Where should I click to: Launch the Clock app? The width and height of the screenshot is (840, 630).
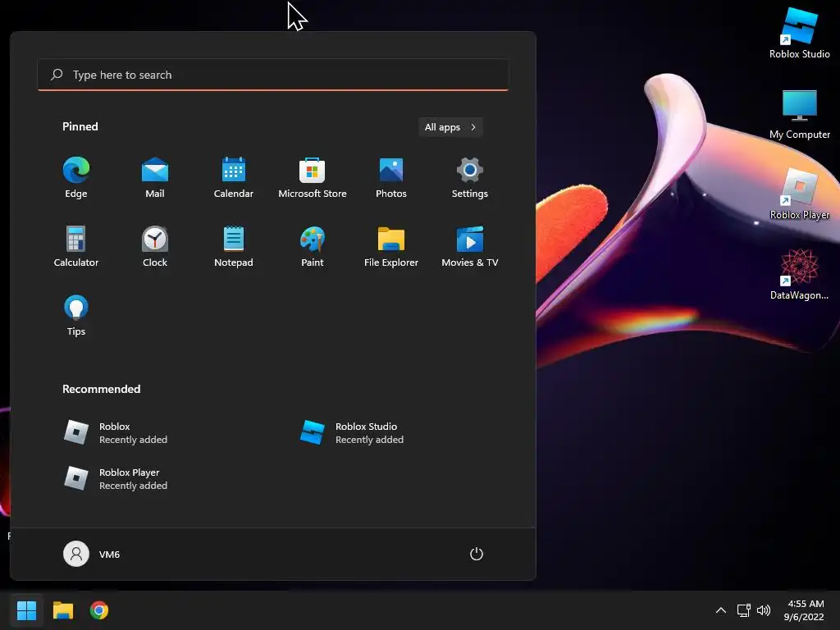tap(155, 246)
